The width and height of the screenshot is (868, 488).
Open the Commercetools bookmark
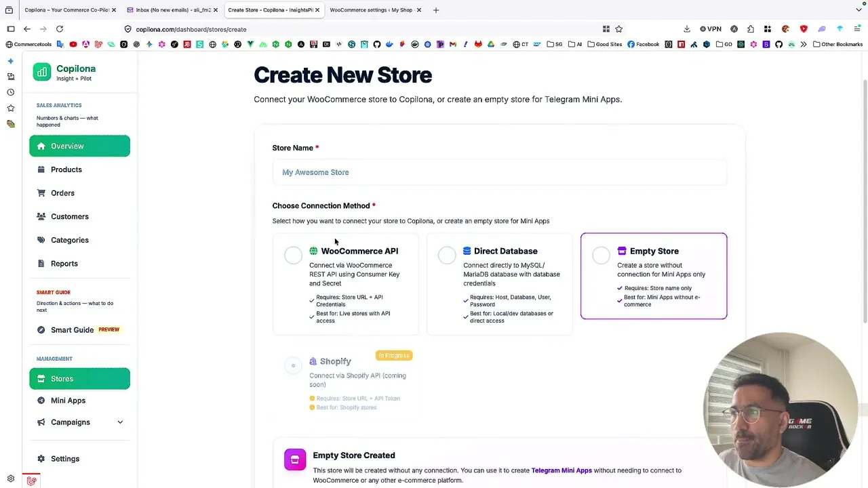point(28,45)
